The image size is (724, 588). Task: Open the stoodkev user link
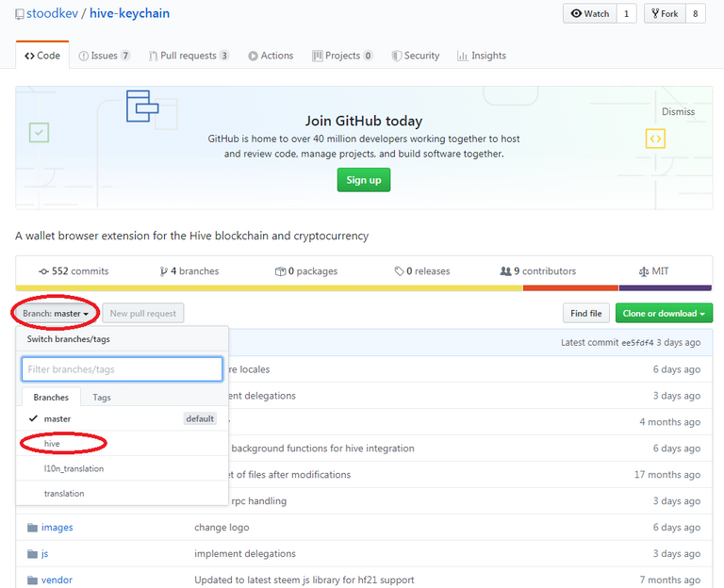pyautogui.click(x=52, y=13)
